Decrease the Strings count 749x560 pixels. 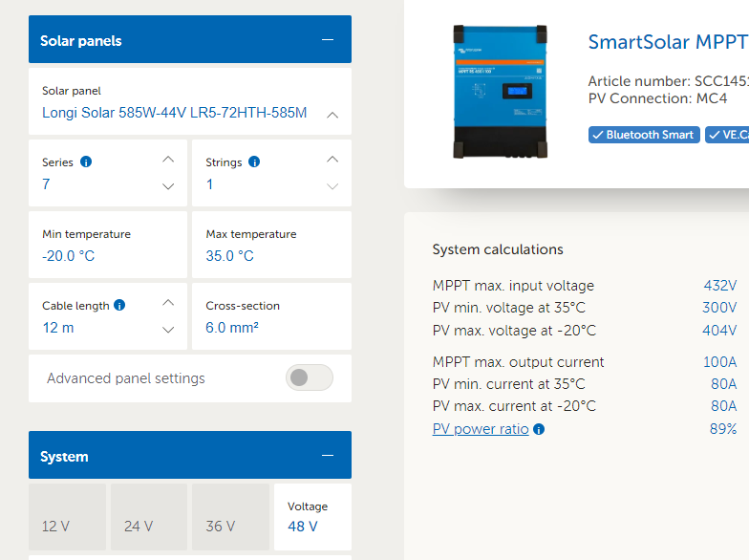point(332,186)
